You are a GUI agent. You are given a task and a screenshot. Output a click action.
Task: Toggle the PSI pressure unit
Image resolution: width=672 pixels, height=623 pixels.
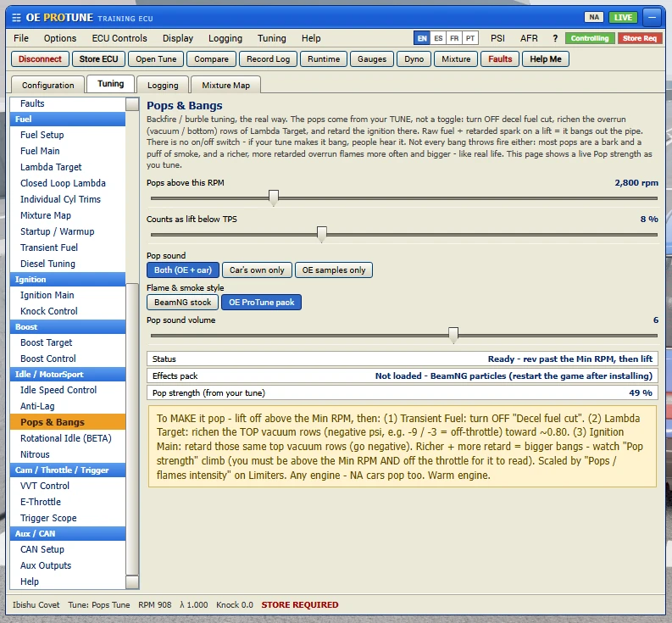point(497,38)
